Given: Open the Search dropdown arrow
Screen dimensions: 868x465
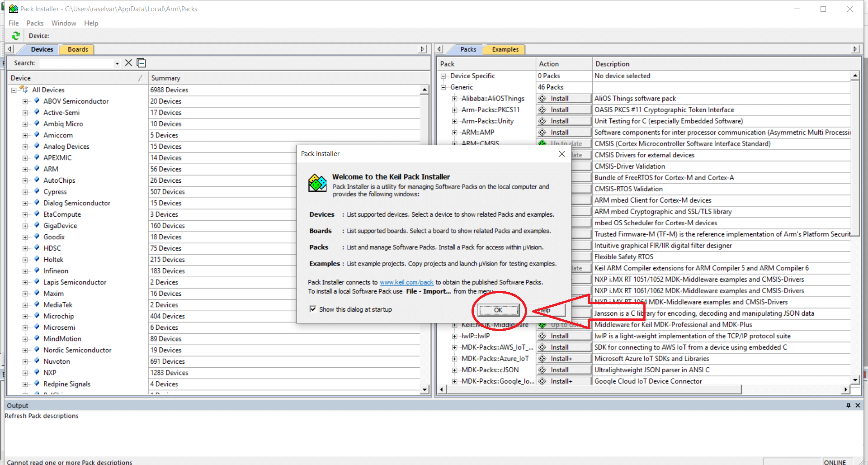Looking at the screenshot, I should 117,63.
